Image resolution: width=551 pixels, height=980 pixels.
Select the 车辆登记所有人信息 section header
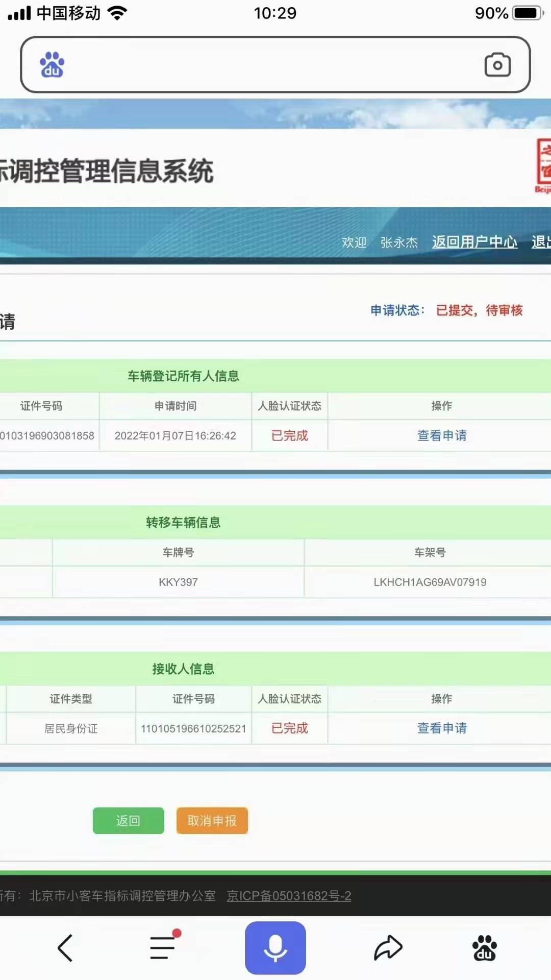click(183, 376)
